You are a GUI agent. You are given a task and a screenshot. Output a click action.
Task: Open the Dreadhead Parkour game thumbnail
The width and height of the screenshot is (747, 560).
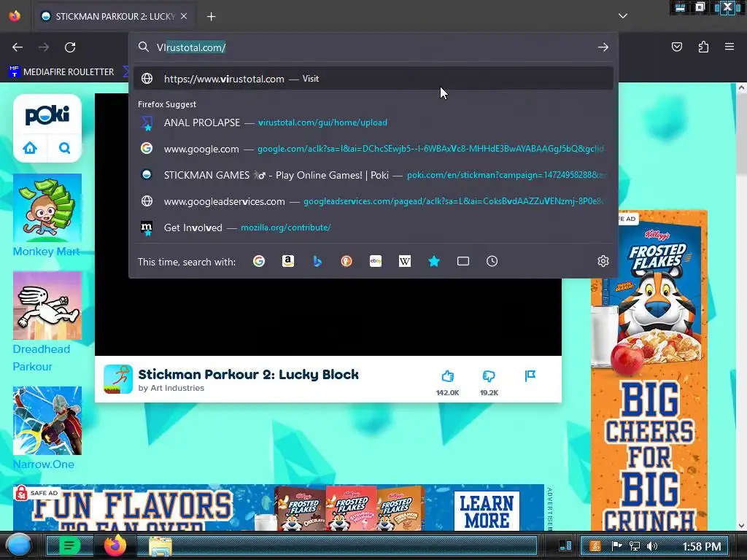47,306
